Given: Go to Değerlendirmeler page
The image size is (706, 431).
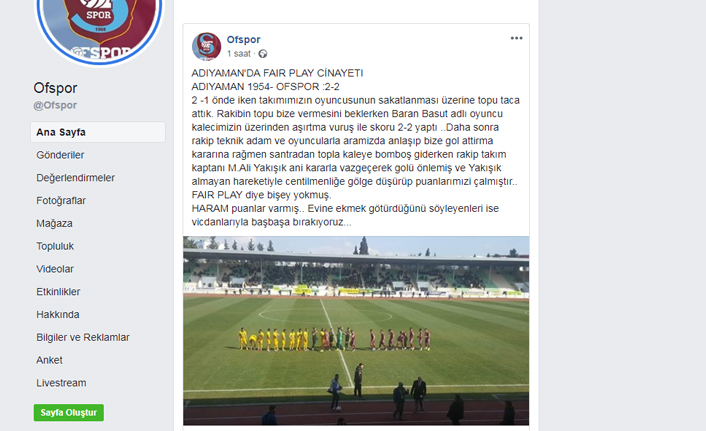Looking at the screenshot, I should [x=75, y=178].
